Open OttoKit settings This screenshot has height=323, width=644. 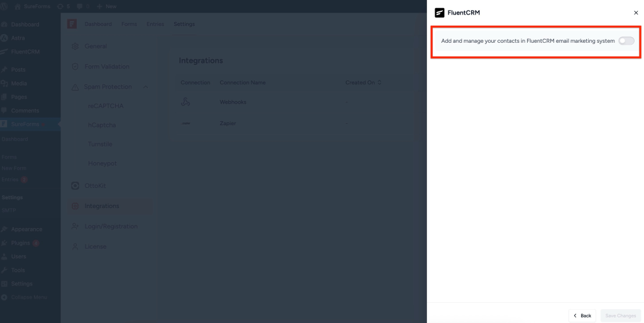(96, 186)
